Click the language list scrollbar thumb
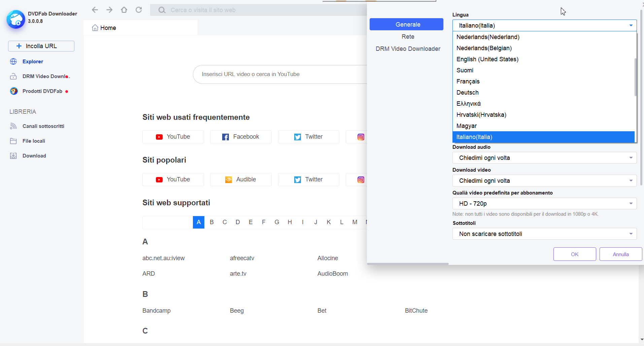Image resolution: width=644 pixels, height=346 pixels. pyautogui.click(x=636, y=77)
